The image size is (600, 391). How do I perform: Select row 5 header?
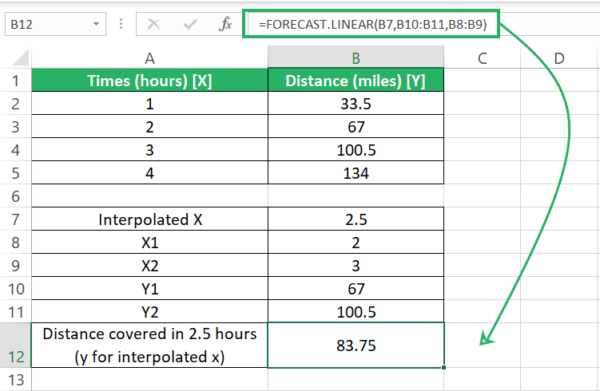click(x=15, y=173)
